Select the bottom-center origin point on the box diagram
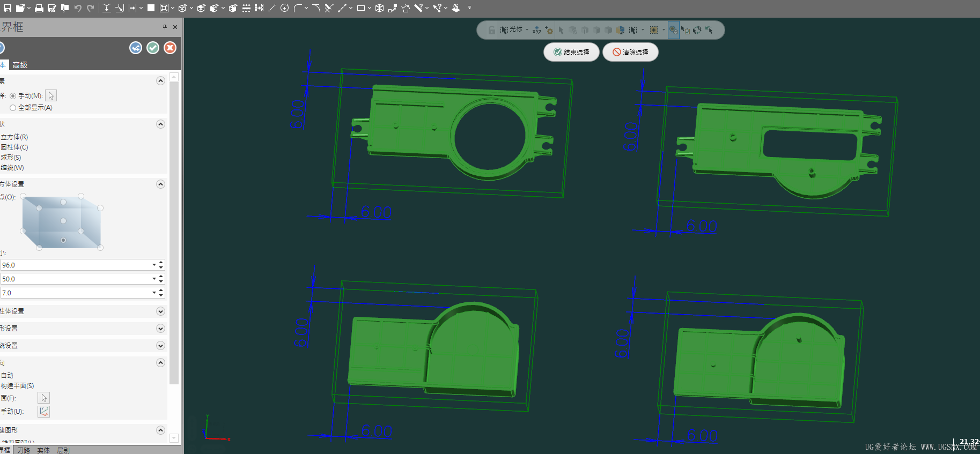 tap(63, 240)
